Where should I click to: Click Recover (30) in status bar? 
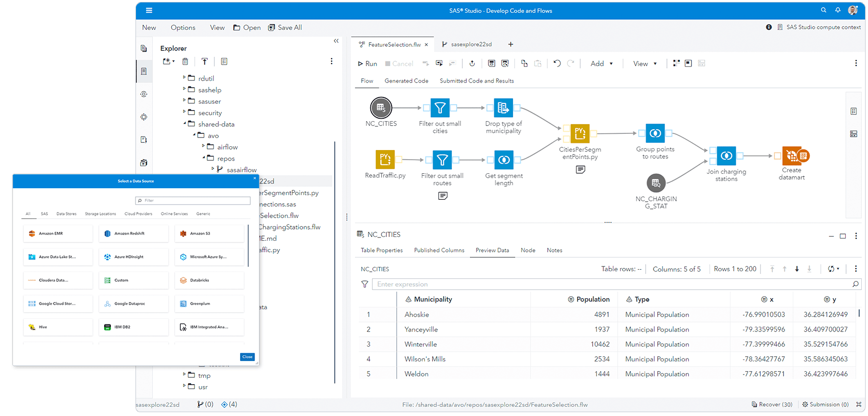(772, 404)
